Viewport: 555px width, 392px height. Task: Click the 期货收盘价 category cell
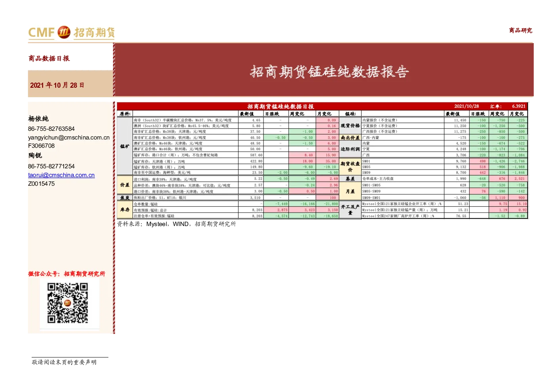[x=350, y=167]
